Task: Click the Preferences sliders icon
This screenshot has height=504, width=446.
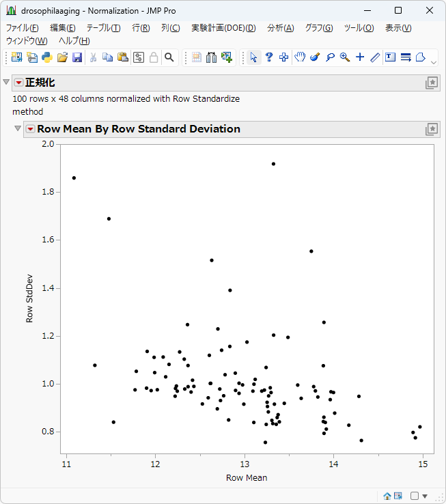Action: (x=139, y=57)
